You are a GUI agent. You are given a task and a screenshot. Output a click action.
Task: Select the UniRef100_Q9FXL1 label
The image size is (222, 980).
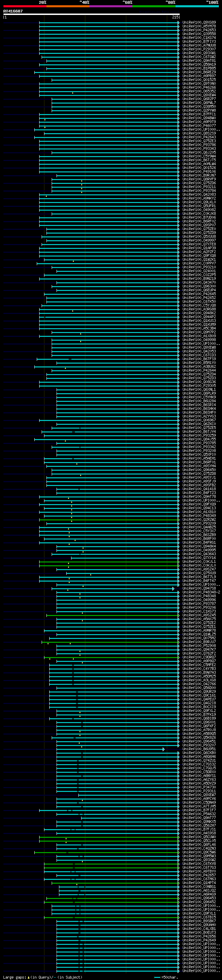[199, 913]
